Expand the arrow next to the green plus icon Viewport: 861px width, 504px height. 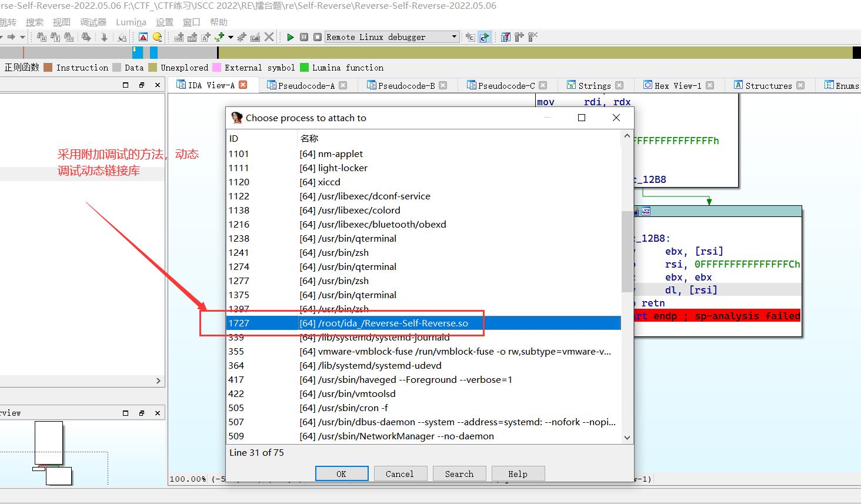(x=231, y=37)
